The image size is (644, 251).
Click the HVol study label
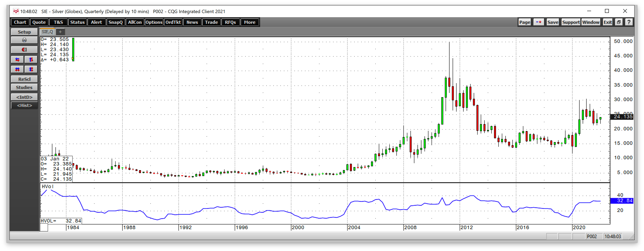click(47, 187)
